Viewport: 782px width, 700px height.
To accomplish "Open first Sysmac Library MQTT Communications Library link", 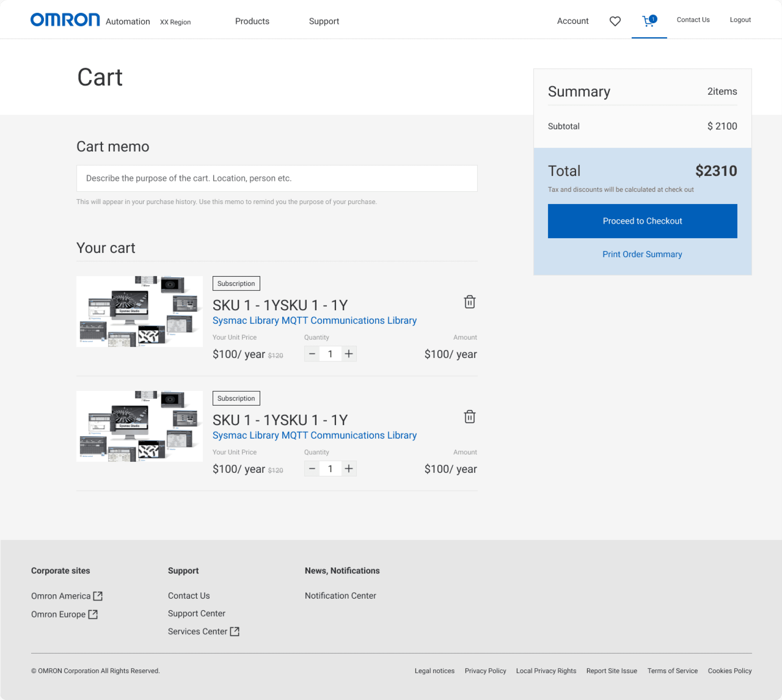I will [x=314, y=320].
